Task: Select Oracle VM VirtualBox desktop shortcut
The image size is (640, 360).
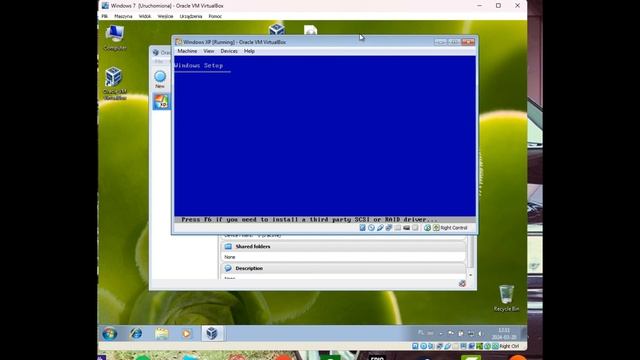Action: pyautogui.click(x=115, y=83)
